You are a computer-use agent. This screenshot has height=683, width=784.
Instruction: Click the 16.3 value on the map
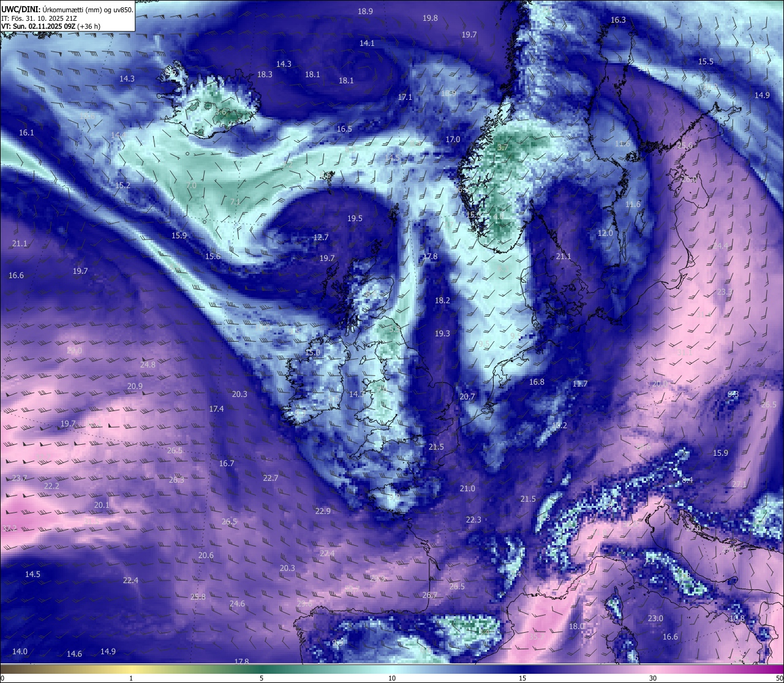point(619,20)
